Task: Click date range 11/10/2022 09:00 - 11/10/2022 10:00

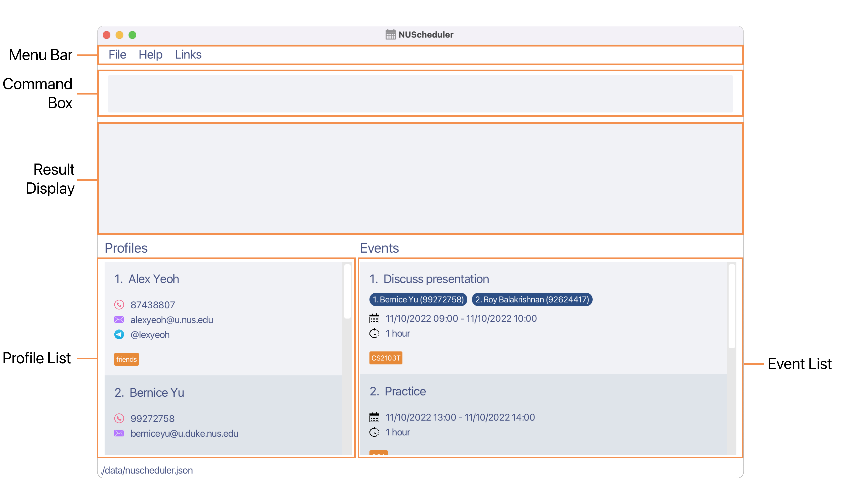Action: (461, 318)
